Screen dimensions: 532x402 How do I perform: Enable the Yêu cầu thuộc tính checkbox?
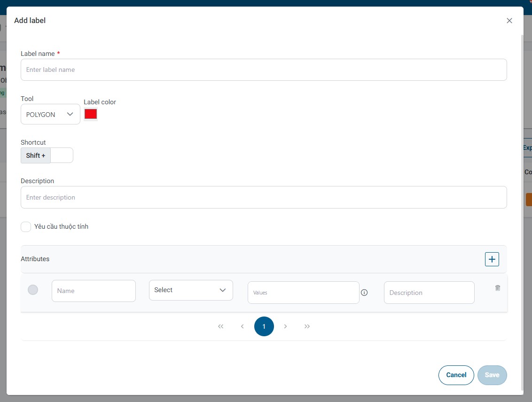[x=26, y=227]
